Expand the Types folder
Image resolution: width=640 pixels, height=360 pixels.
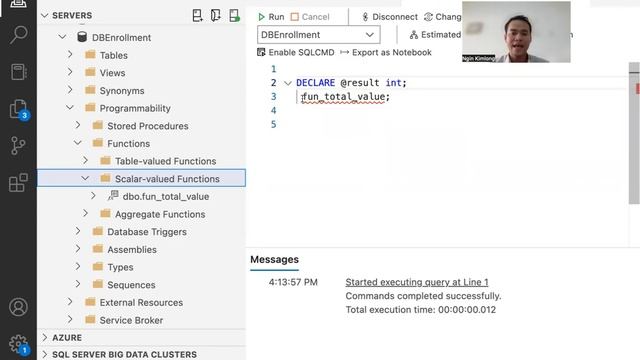(x=78, y=267)
